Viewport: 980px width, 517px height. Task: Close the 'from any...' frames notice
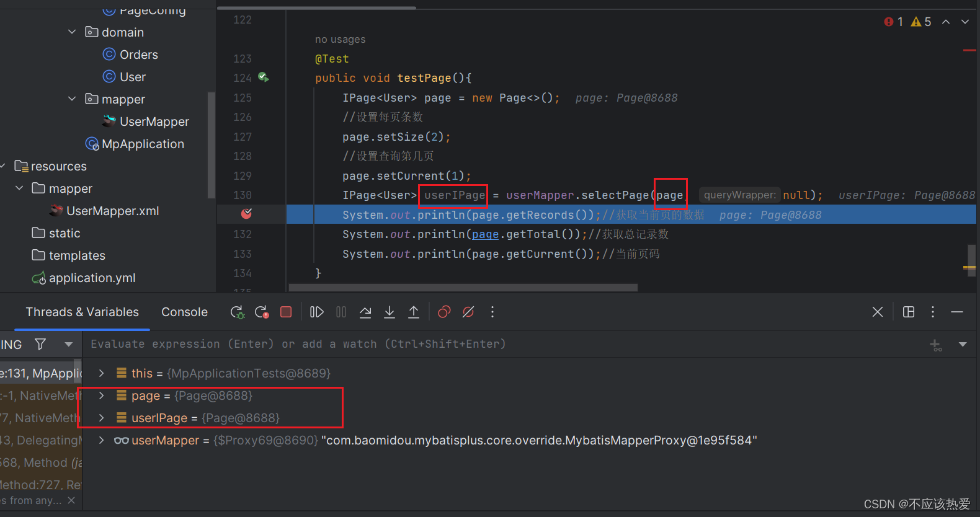(x=71, y=500)
